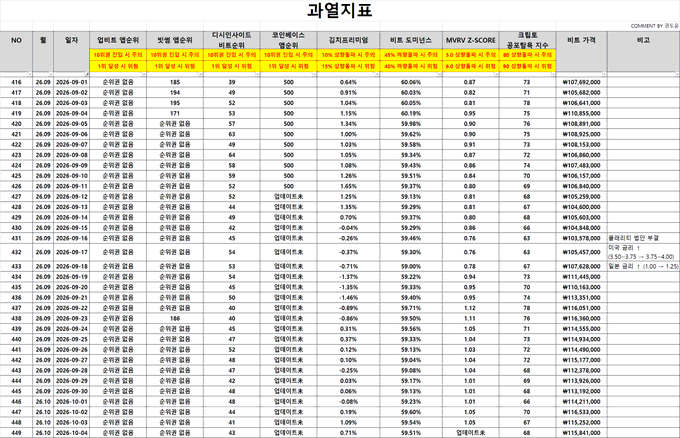This screenshot has height=438, width=680.
Task: Open the filter dropdown for 빗썸 앱순위 column
Action: pos(200,74)
